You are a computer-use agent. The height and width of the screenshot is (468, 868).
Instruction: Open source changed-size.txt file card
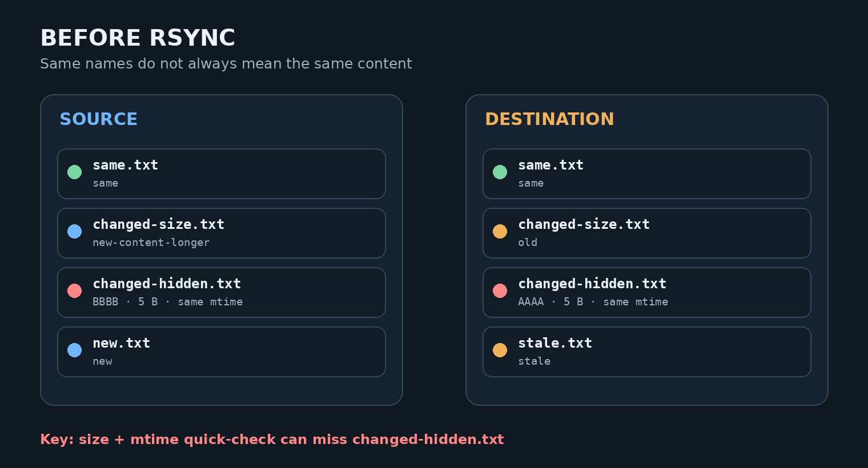(222, 233)
